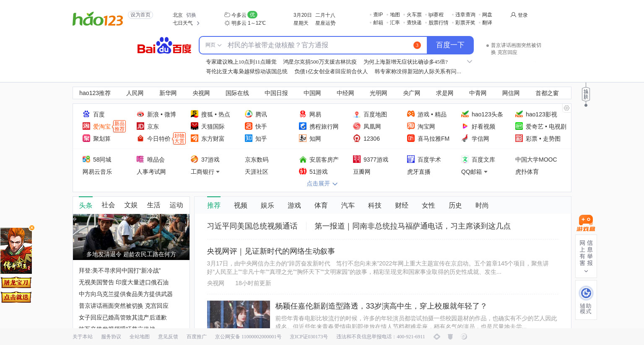Viewport: 644px width, 345px height.
Task: Select the 财经 feed tab
Action: click(402, 206)
